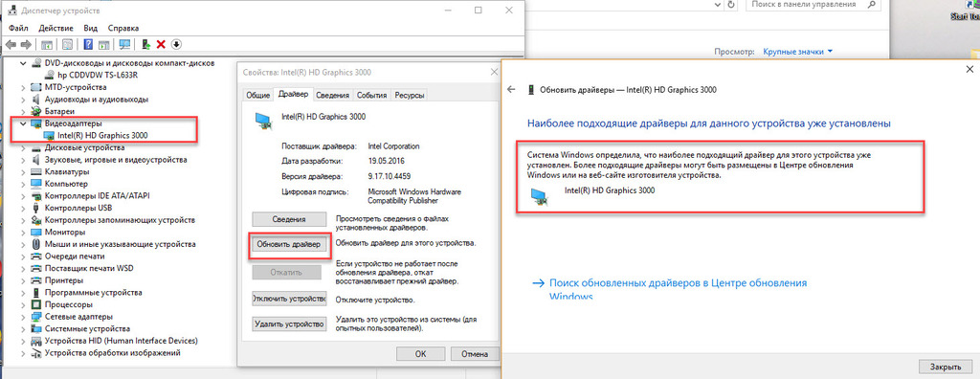Expand the Аудиовходы и аудиовыходы node
The height and width of the screenshot is (379, 980).
pos(24,100)
